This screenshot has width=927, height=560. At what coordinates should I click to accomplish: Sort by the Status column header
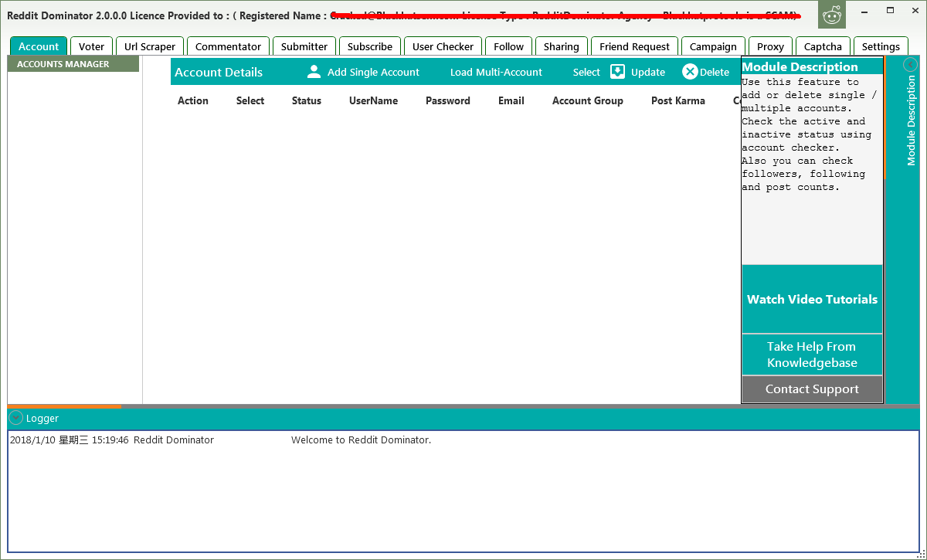pos(307,100)
